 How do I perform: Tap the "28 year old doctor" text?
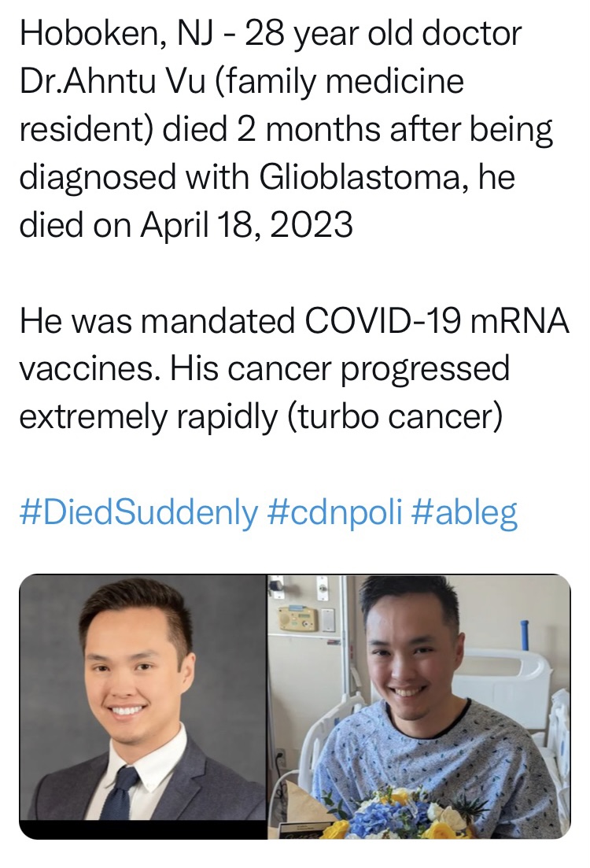click(x=378, y=33)
